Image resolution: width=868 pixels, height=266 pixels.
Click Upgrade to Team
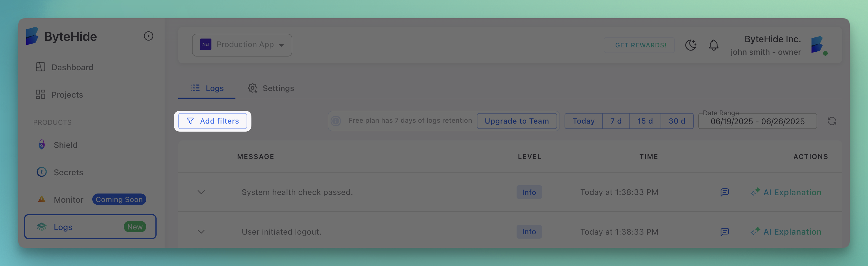click(517, 121)
